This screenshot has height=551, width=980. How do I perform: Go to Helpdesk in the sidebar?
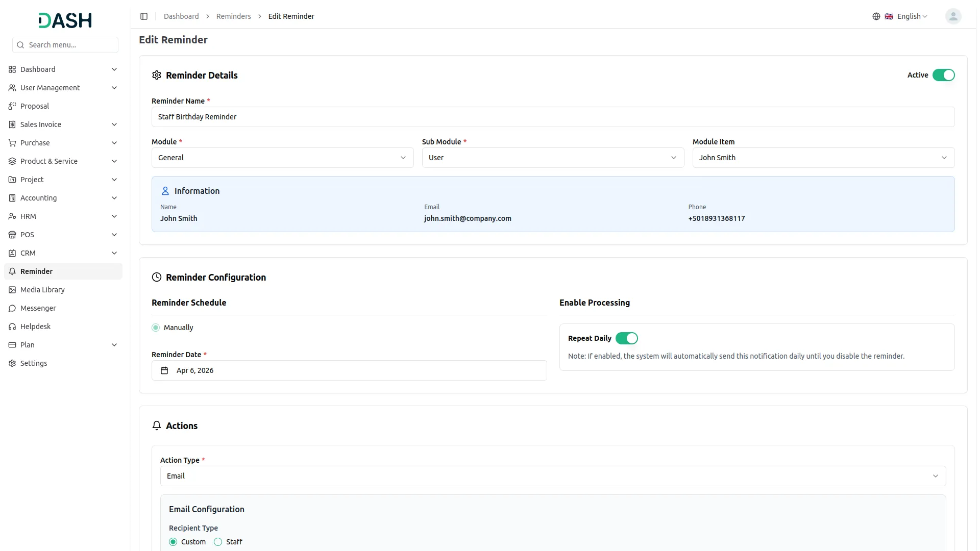click(63, 327)
